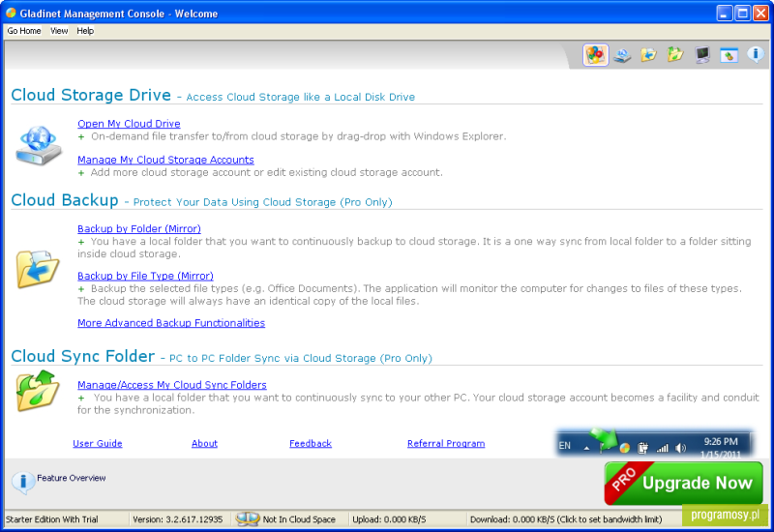774x532 pixels.
Task: Click the large globe-on-drive Cloud Storage icon
Action: click(38, 146)
